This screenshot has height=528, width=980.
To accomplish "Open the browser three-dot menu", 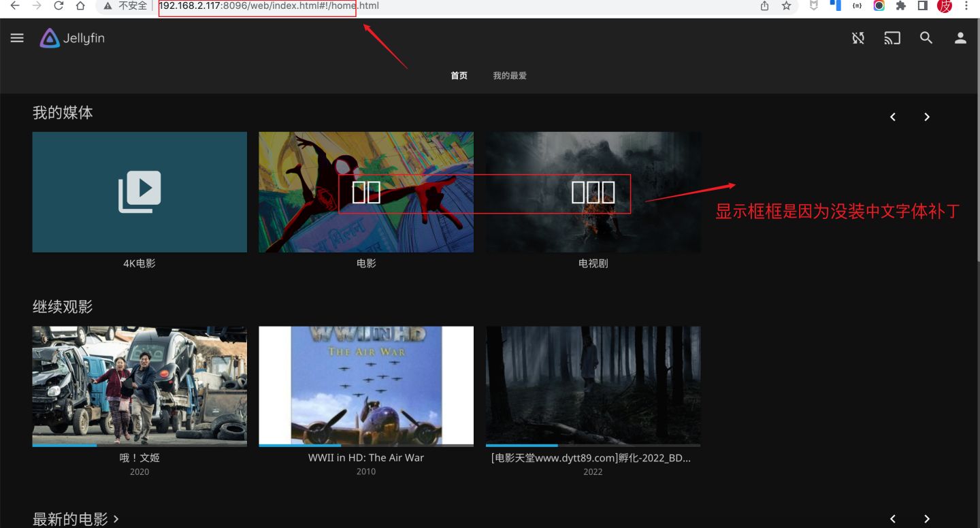I will pyautogui.click(x=966, y=5).
